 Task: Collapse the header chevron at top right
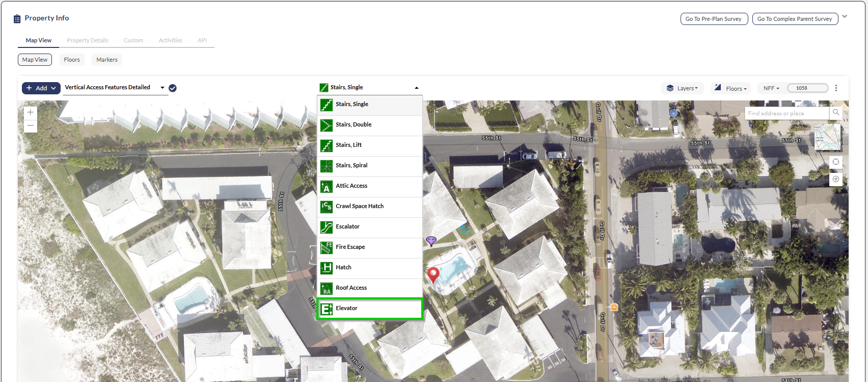[x=845, y=17]
